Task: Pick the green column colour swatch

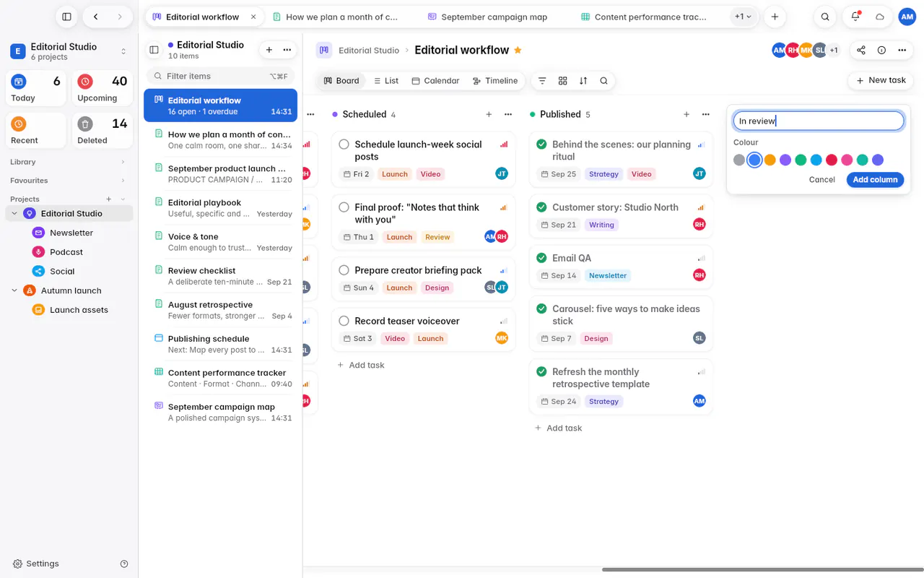Action: [x=801, y=160]
